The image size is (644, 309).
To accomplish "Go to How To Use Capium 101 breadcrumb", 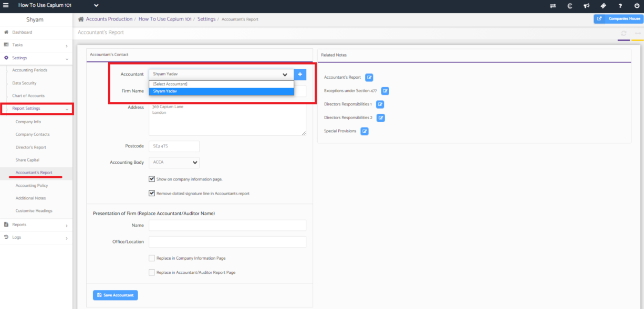I will click(165, 19).
